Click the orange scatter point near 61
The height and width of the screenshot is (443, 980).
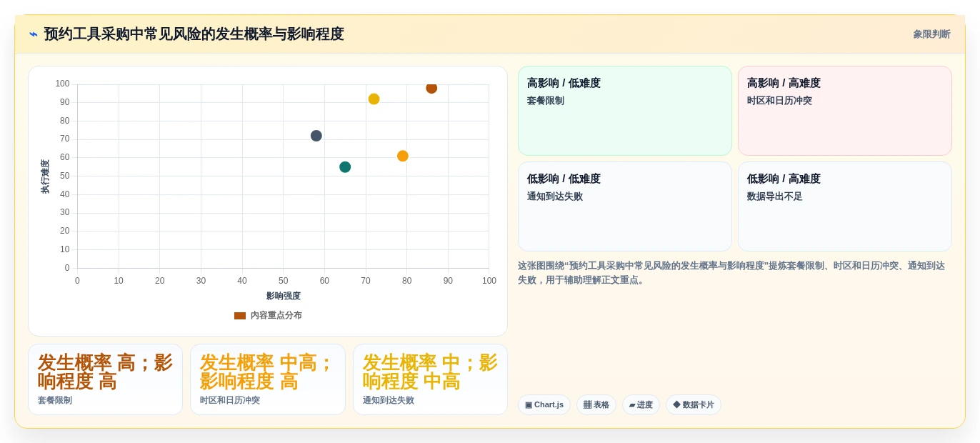coord(403,156)
